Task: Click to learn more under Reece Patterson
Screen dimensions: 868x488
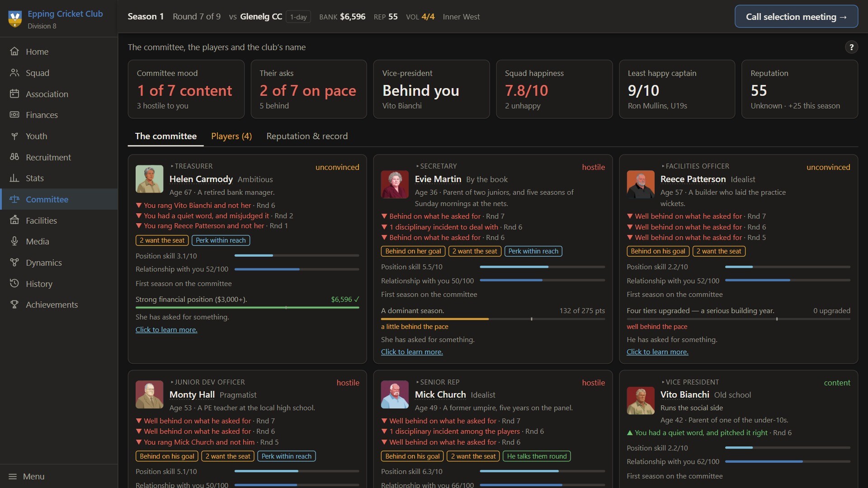Action: click(657, 352)
